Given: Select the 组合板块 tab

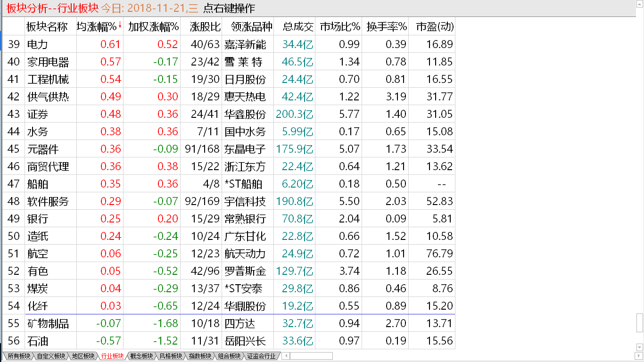Looking at the screenshot, I should [229, 356].
